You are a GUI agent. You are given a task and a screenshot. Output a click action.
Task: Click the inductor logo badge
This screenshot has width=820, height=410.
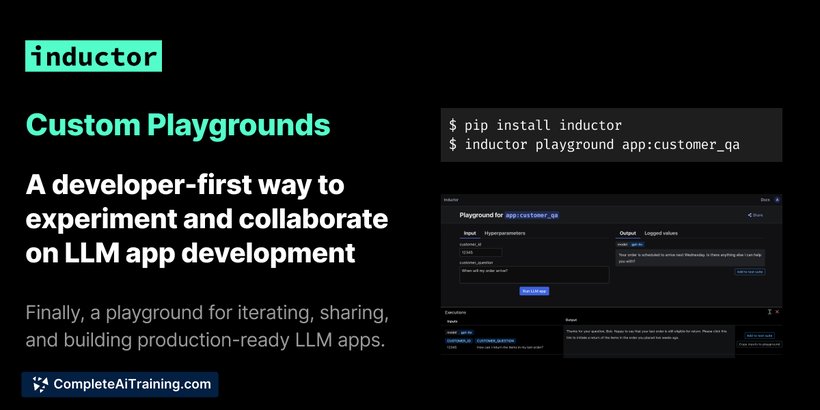[94, 56]
